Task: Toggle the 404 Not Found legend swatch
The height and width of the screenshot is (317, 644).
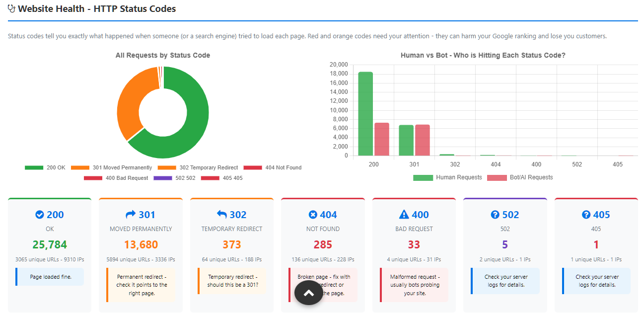Action: (x=253, y=167)
